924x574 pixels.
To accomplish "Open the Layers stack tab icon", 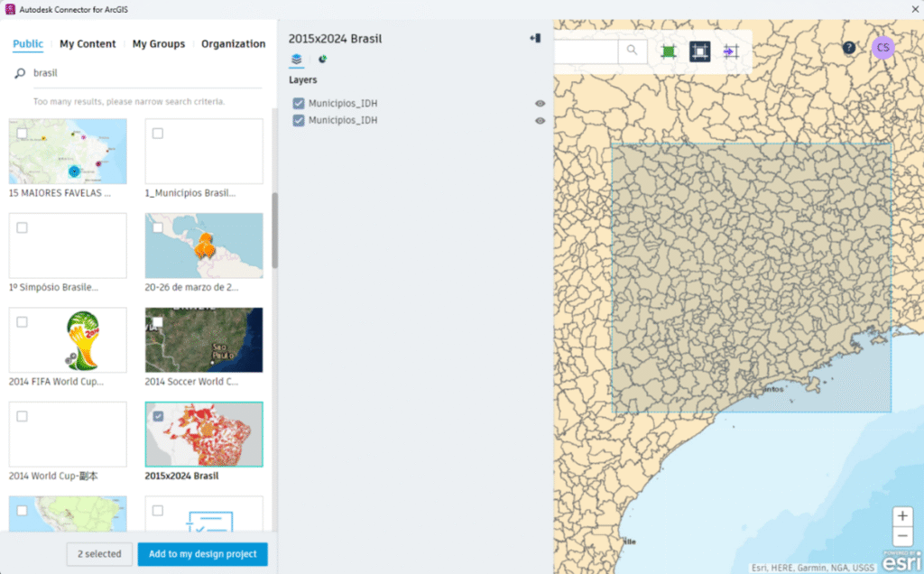I will tap(296, 59).
